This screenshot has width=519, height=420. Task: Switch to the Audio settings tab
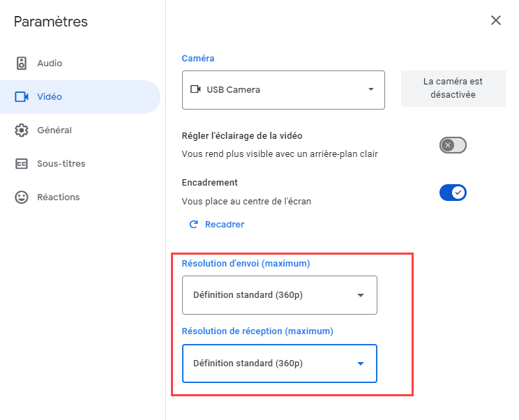[x=50, y=63]
